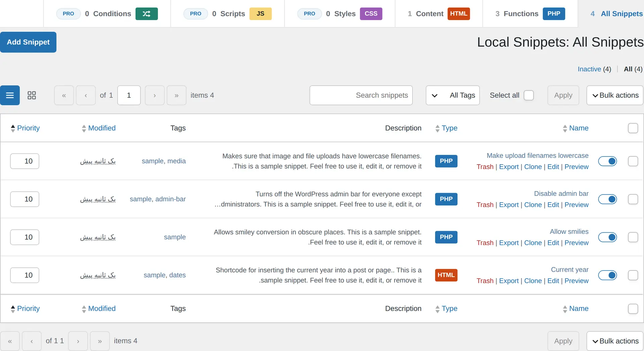The height and width of the screenshot is (351, 644).
Task: Filter by Inactive snippets link
Action: [x=589, y=69]
